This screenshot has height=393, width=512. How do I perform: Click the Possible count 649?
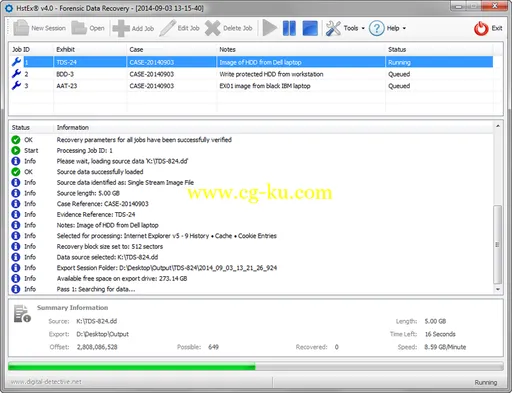pyautogui.click(x=213, y=347)
